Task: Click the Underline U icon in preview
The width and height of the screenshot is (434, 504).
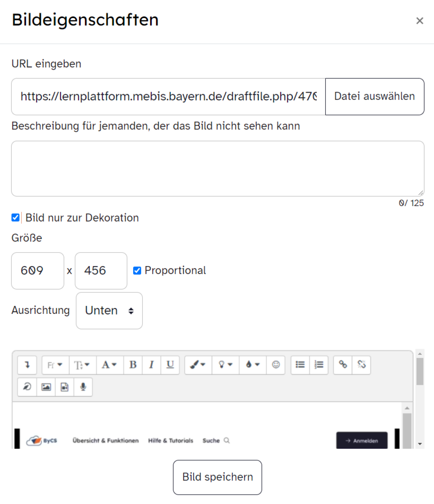Action: pos(170,365)
